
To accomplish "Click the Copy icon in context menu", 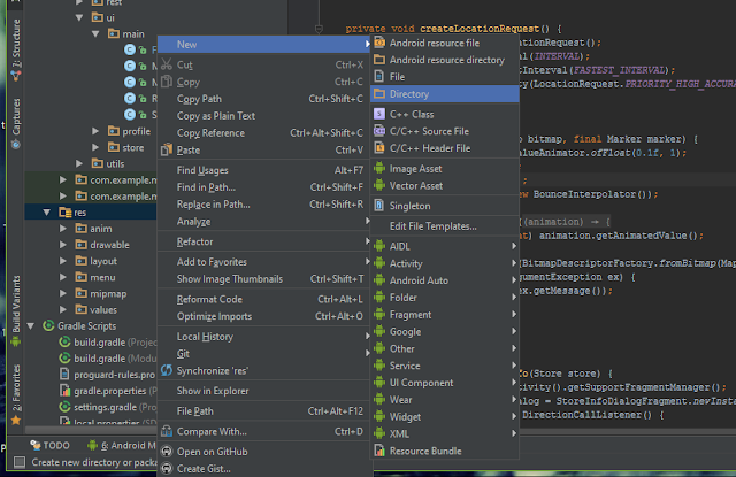I will [x=166, y=81].
